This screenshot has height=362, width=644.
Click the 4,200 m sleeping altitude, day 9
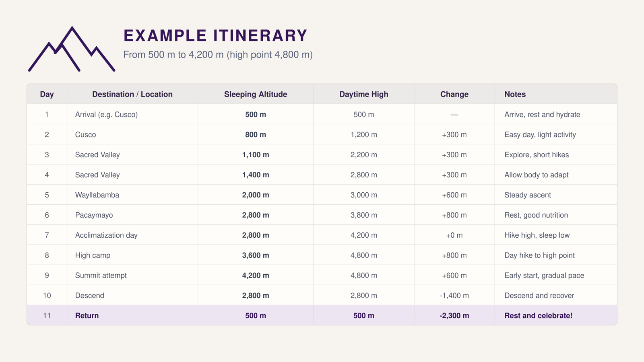[x=256, y=276]
